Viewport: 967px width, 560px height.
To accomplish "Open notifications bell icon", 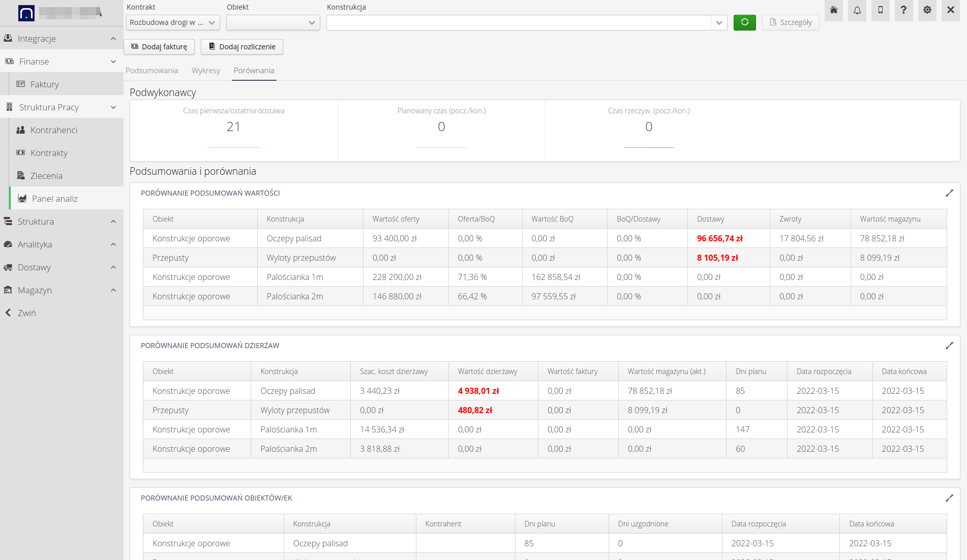I will pyautogui.click(x=857, y=10).
